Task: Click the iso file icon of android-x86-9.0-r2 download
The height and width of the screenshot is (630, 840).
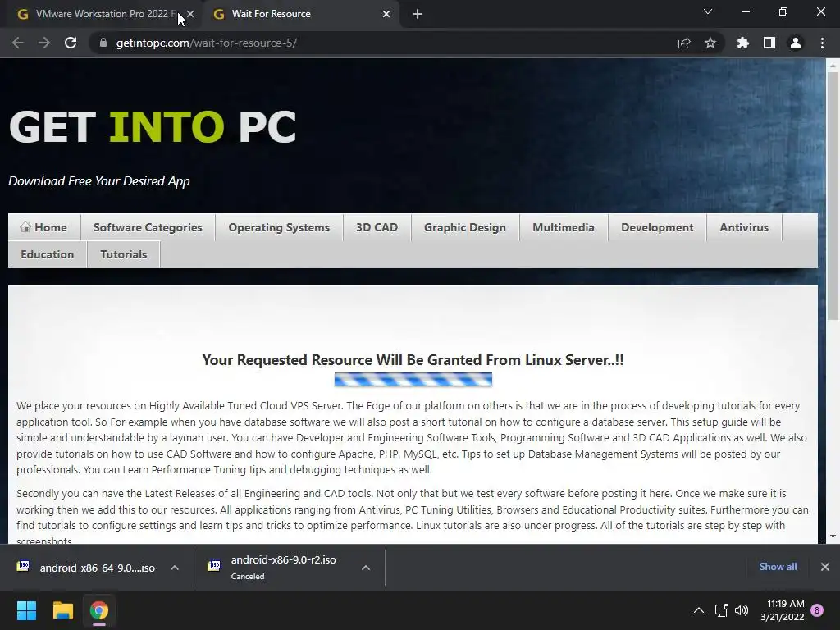Action: (214, 566)
